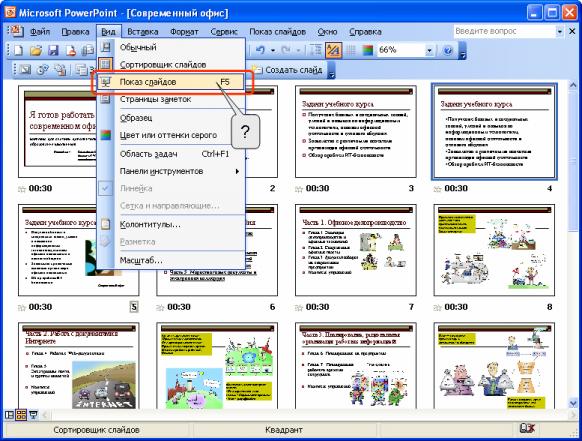The height and width of the screenshot is (441, 582).
Task: Click the Квадрант status bar text
Action: click(284, 430)
